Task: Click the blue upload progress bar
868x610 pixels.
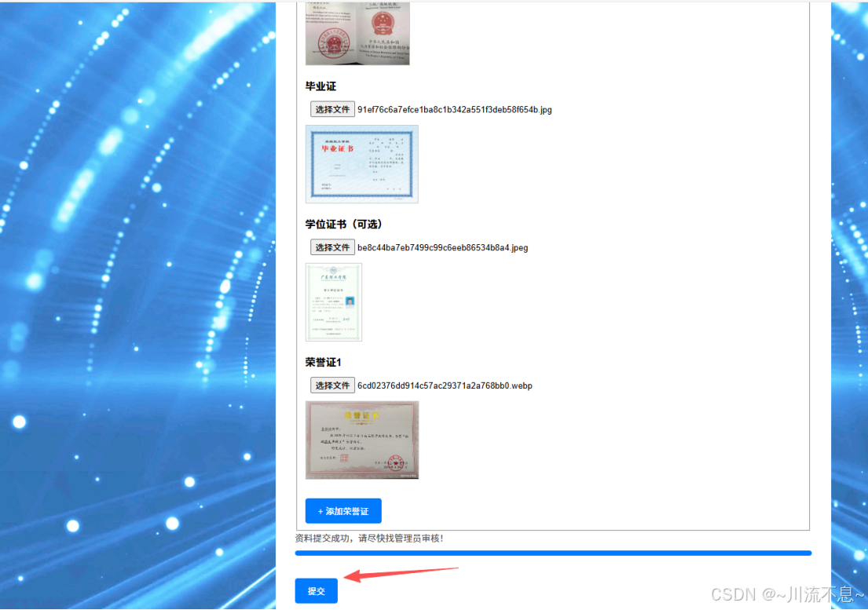Action: 553,553
